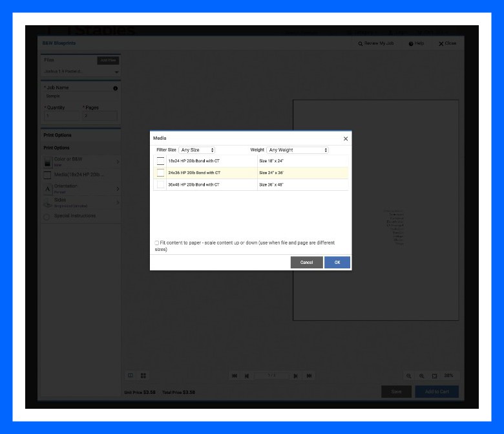Click the fit to page icon
This screenshot has width=504, height=434.
click(x=435, y=376)
